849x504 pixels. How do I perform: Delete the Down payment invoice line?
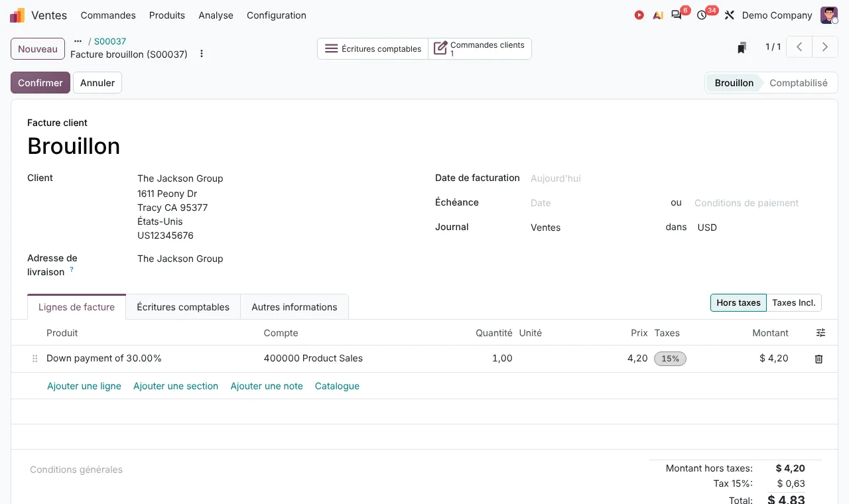pos(818,359)
